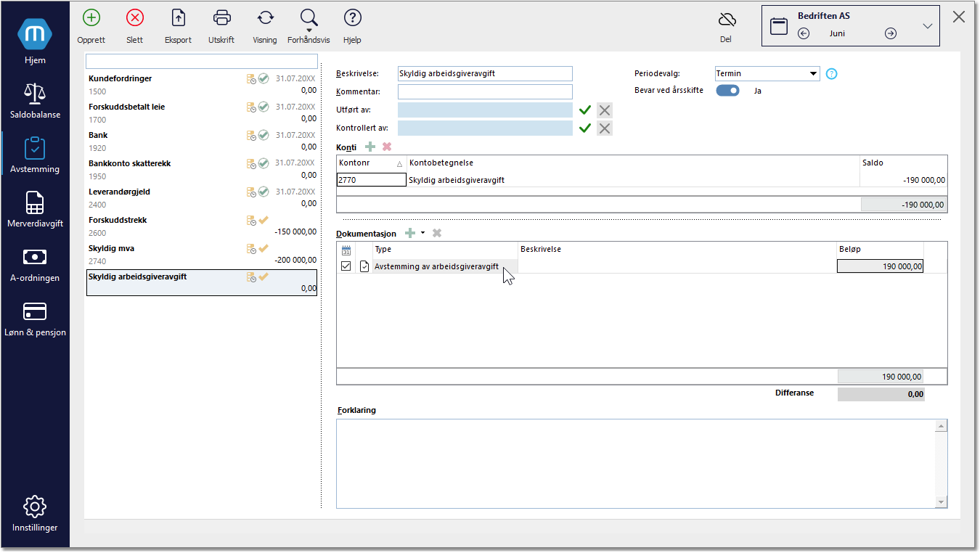Click the Utskrift printer icon

[x=222, y=18]
